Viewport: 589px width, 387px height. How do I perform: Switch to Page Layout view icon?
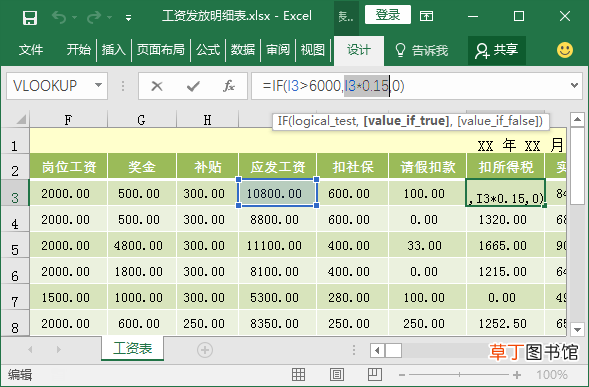pyautogui.click(x=337, y=375)
